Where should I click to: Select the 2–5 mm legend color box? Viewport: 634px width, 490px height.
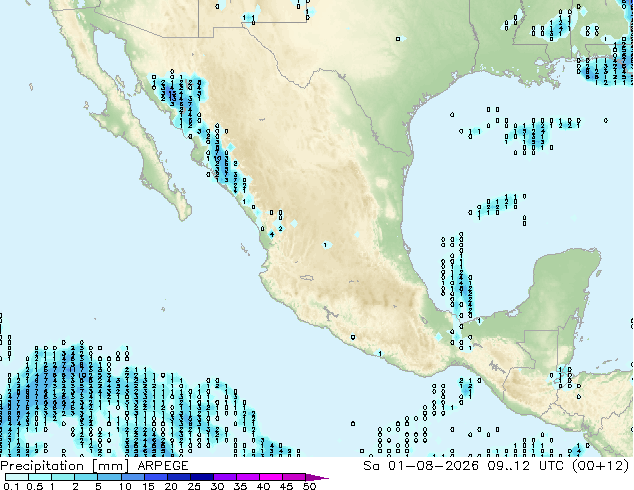point(86,477)
